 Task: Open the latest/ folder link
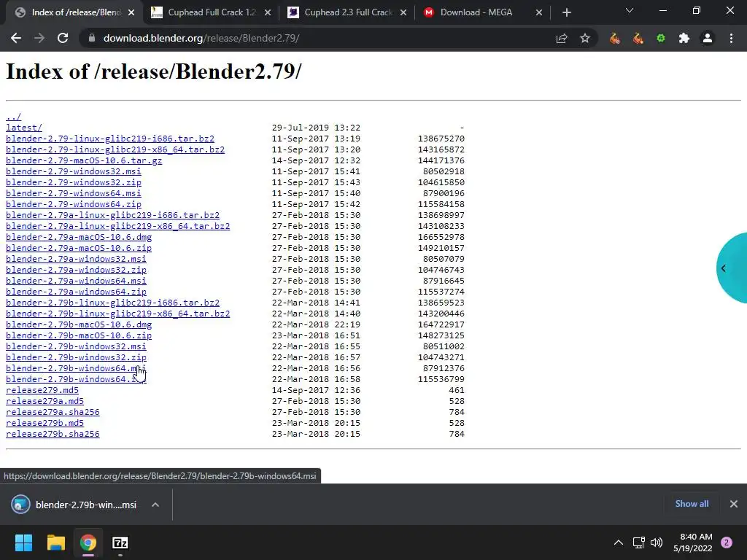click(x=24, y=128)
